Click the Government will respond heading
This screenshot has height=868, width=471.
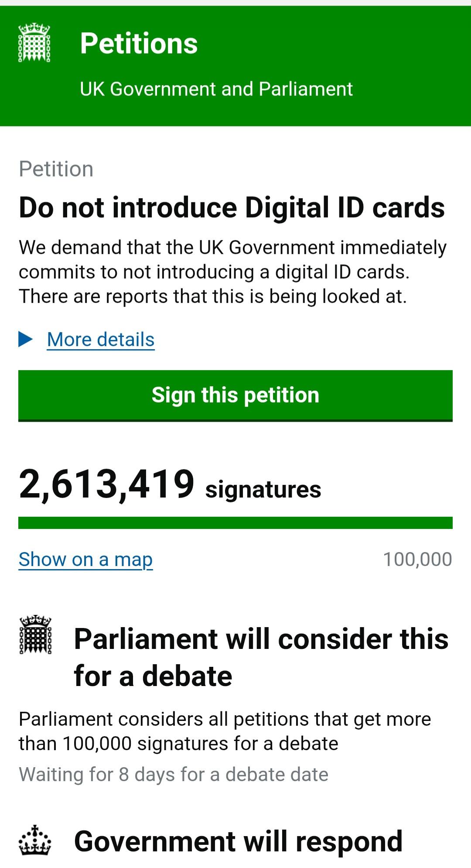coord(238,841)
